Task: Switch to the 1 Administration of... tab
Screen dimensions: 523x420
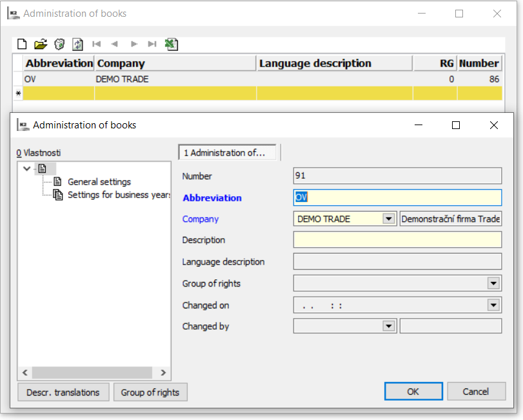Action: (227, 153)
